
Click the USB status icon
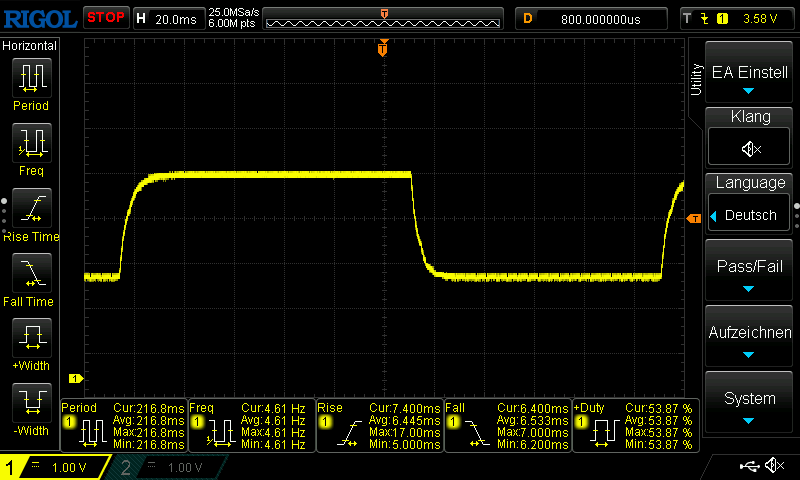pos(749,465)
